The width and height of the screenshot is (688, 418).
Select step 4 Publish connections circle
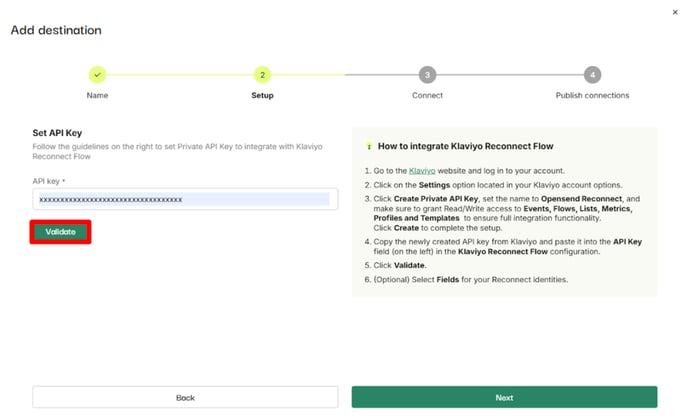coord(592,75)
